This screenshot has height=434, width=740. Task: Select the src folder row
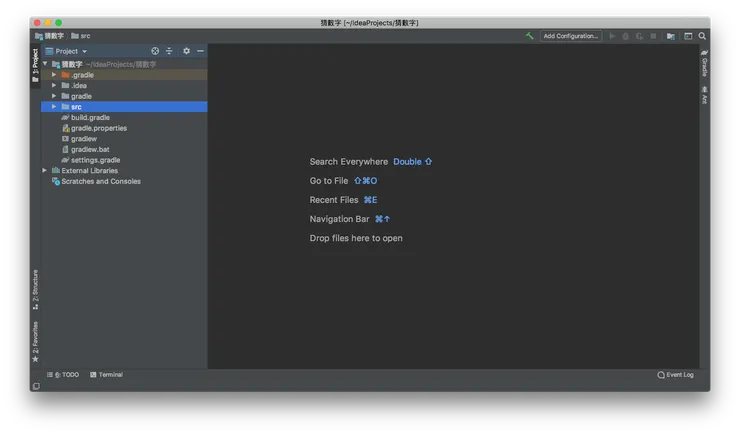click(x=124, y=107)
